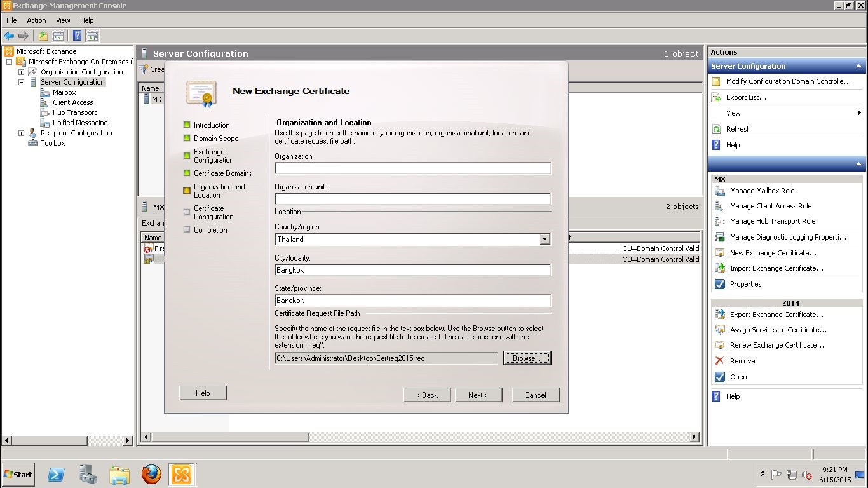Open the File menu
868x488 pixels.
pyautogui.click(x=11, y=20)
